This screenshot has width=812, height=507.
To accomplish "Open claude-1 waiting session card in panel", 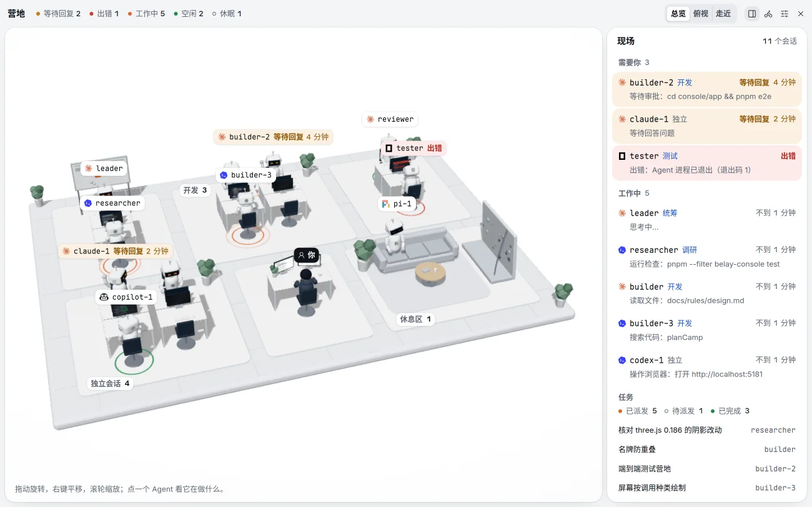I will coord(707,126).
